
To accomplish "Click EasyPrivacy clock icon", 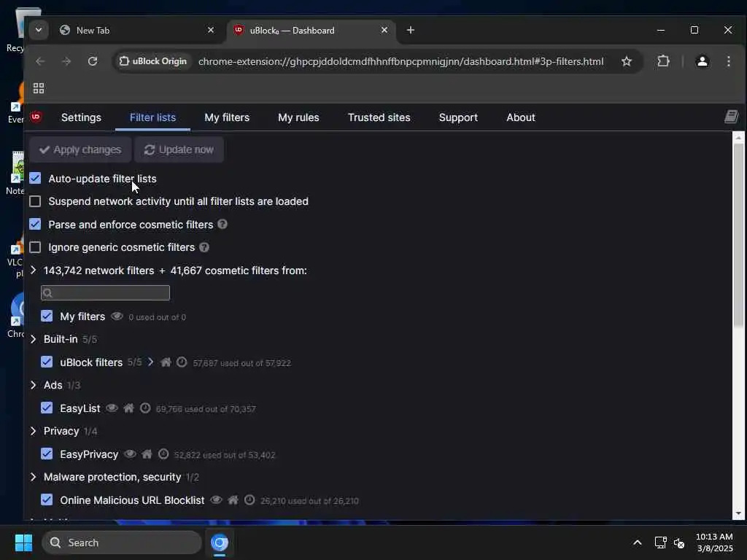I will 163,454.
